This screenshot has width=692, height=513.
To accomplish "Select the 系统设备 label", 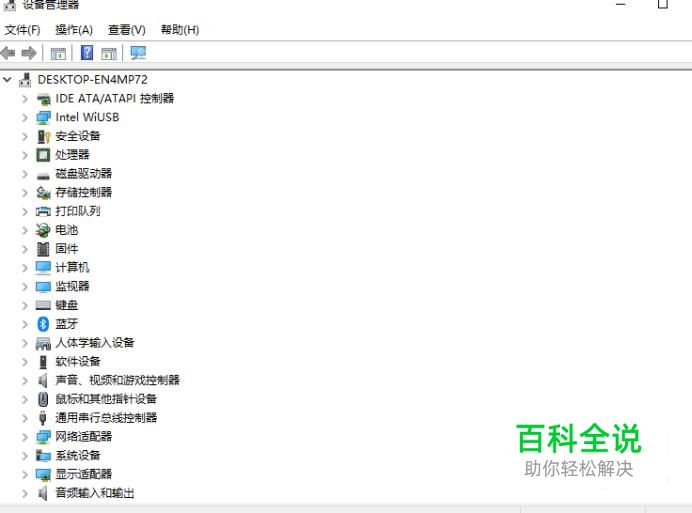I will tap(78, 456).
